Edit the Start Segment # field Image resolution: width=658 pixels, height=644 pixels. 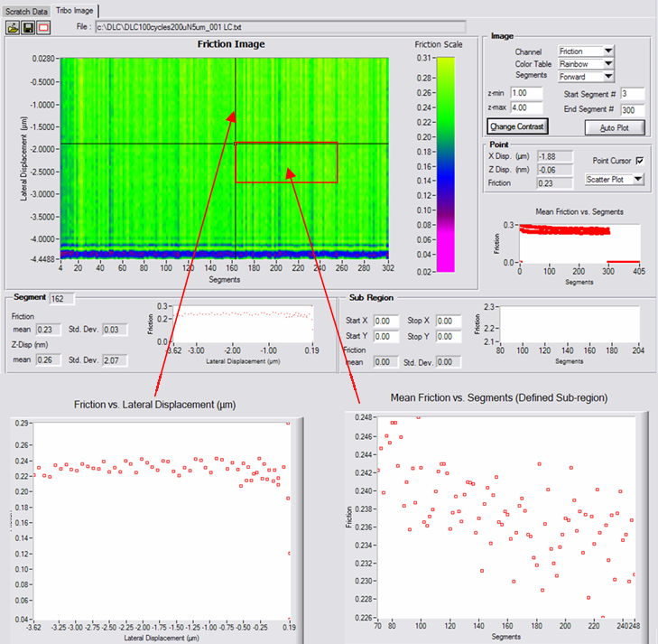633,94
